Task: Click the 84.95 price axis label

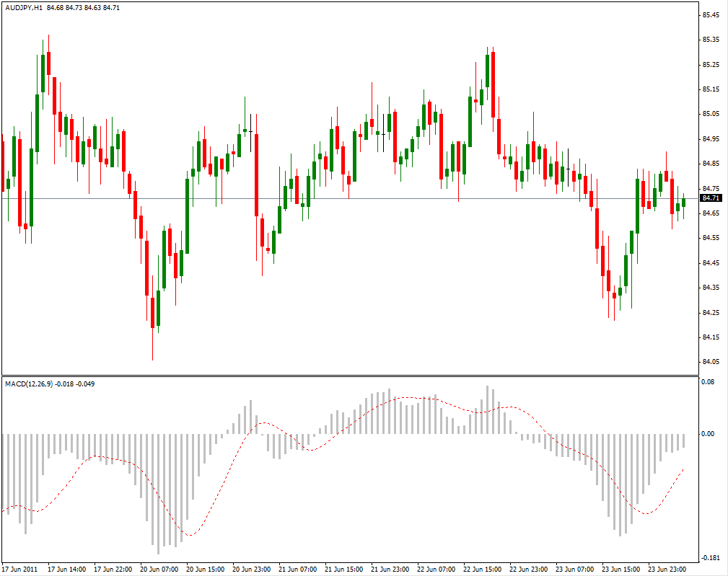Action: pyautogui.click(x=711, y=138)
